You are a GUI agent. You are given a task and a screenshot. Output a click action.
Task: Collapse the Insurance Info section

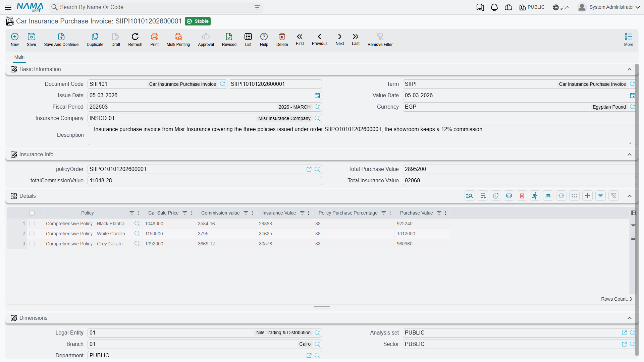pyautogui.click(x=630, y=155)
